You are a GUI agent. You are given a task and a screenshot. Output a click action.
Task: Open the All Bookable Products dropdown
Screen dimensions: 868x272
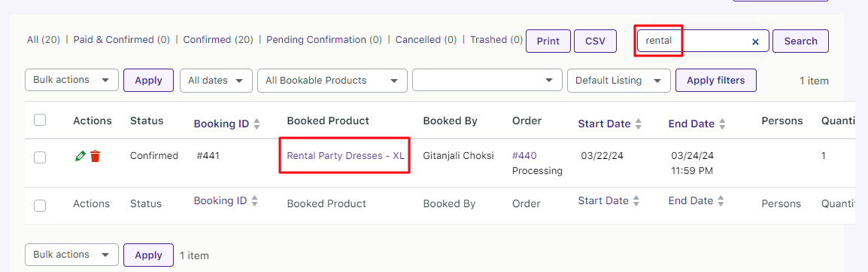pyautogui.click(x=332, y=81)
